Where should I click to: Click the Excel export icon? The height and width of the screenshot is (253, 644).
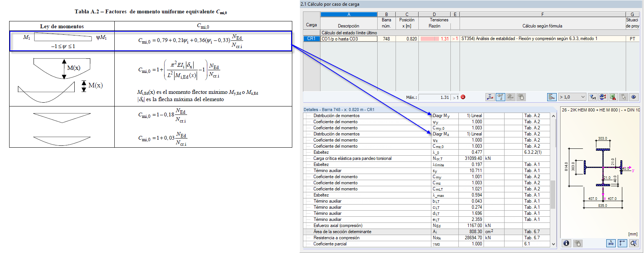coord(613,97)
